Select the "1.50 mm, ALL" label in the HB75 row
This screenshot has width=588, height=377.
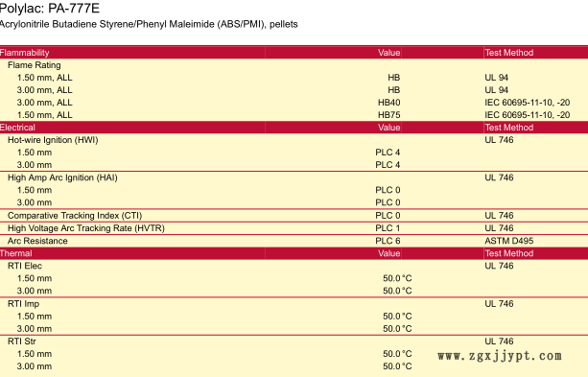[45, 115]
